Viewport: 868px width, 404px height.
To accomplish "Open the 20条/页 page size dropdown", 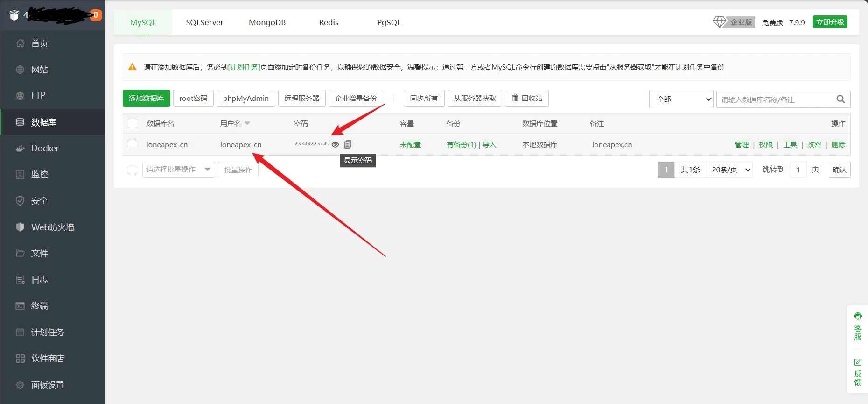I will [729, 170].
